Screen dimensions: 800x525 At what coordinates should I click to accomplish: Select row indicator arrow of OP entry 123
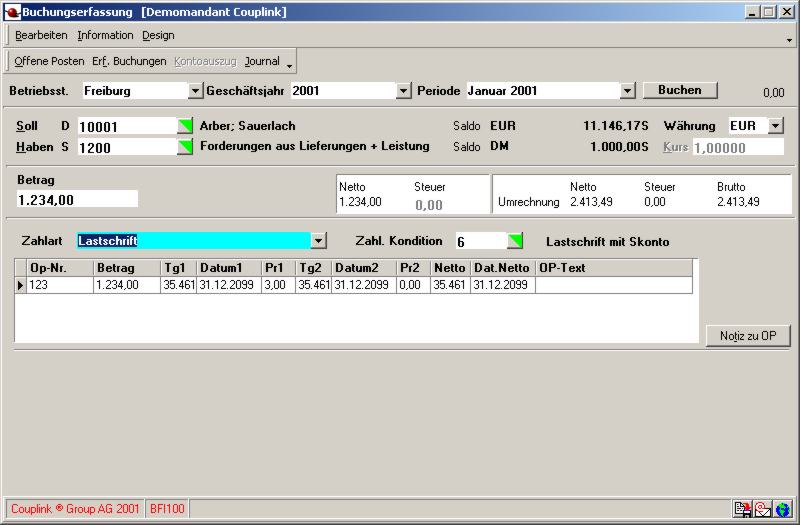(x=21, y=286)
